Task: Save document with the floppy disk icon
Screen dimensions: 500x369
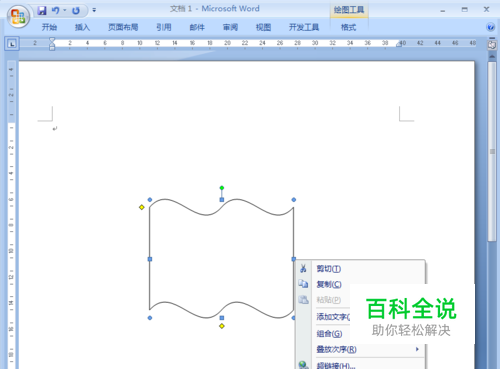Action: [x=42, y=11]
